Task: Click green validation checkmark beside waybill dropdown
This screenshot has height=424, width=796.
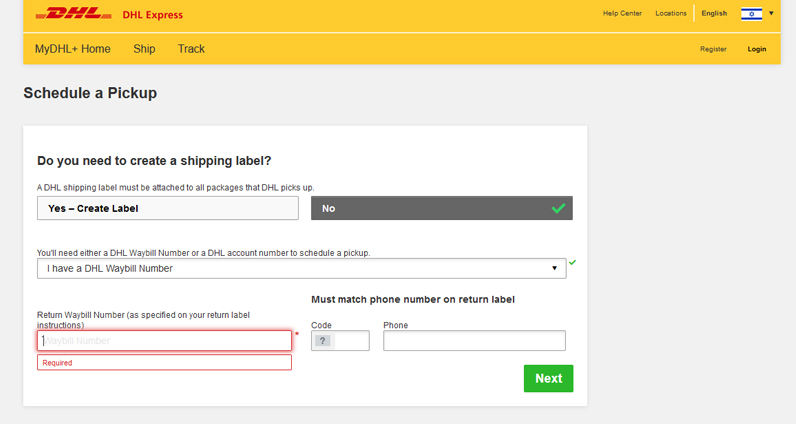Action: pos(573,263)
